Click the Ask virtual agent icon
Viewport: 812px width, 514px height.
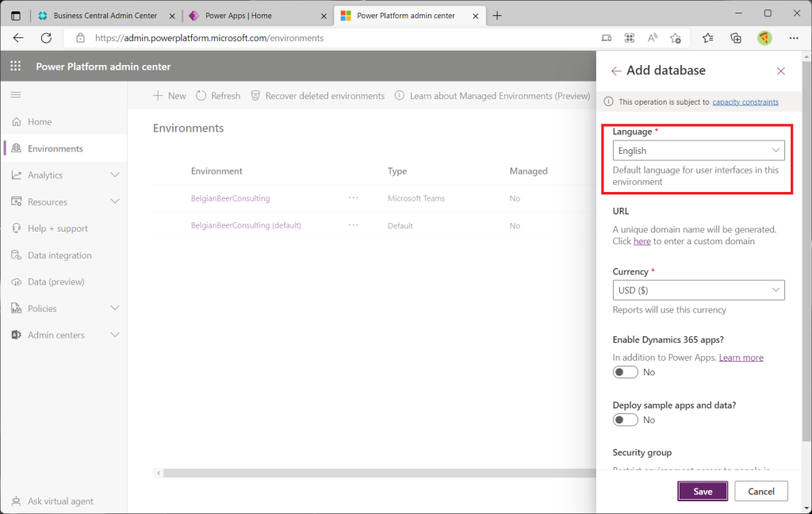click(17, 501)
